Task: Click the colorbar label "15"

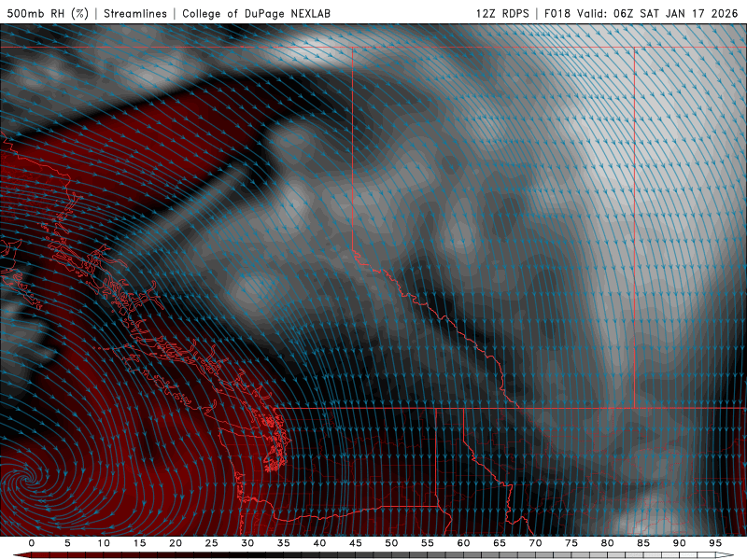Action: coord(139,543)
